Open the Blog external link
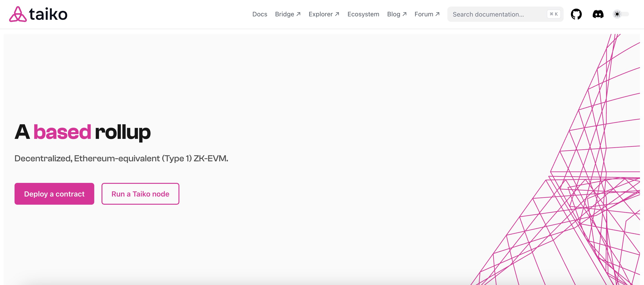The width and height of the screenshot is (644, 285). (397, 14)
